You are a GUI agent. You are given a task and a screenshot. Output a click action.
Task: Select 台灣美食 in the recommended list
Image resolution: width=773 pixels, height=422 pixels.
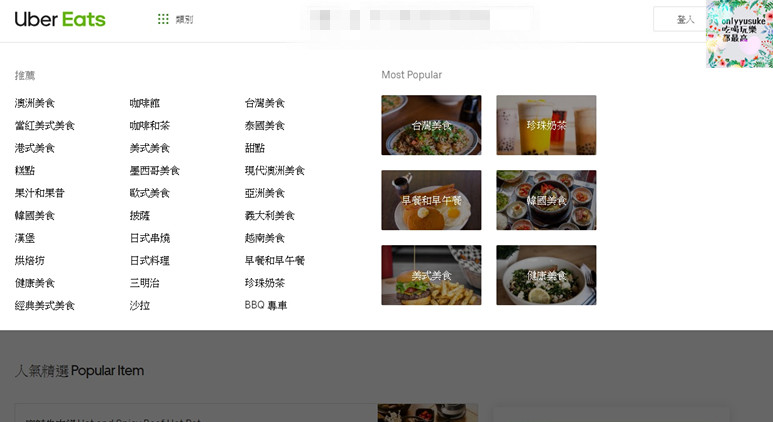coord(265,103)
